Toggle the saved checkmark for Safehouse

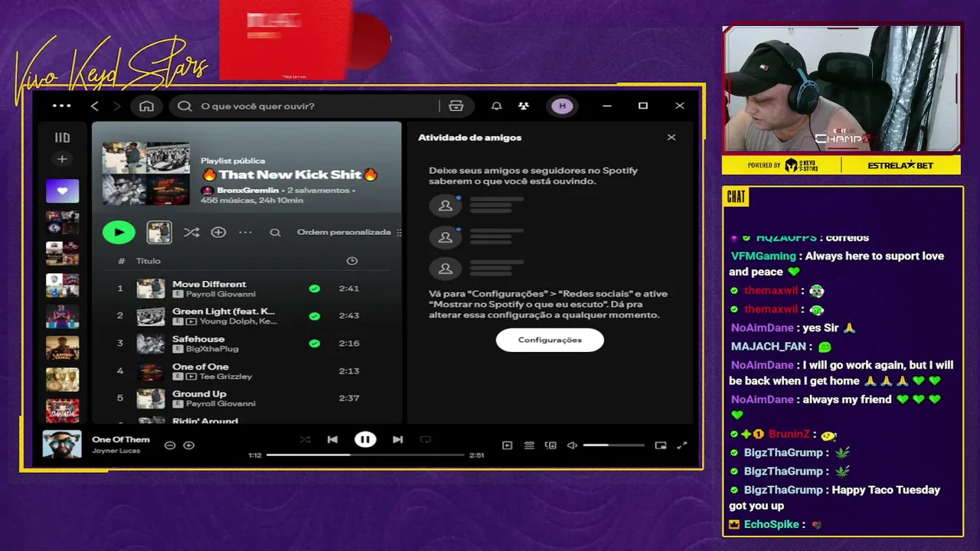point(314,344)
